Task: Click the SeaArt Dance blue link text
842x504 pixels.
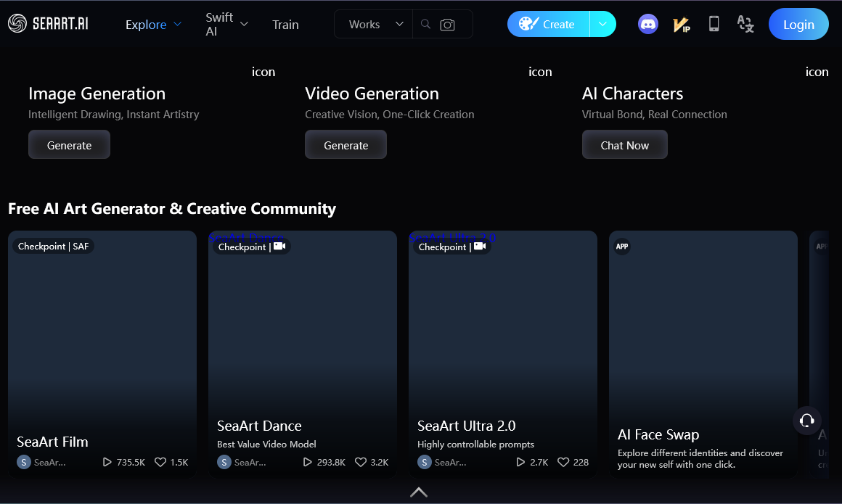Action: (246, 237)
